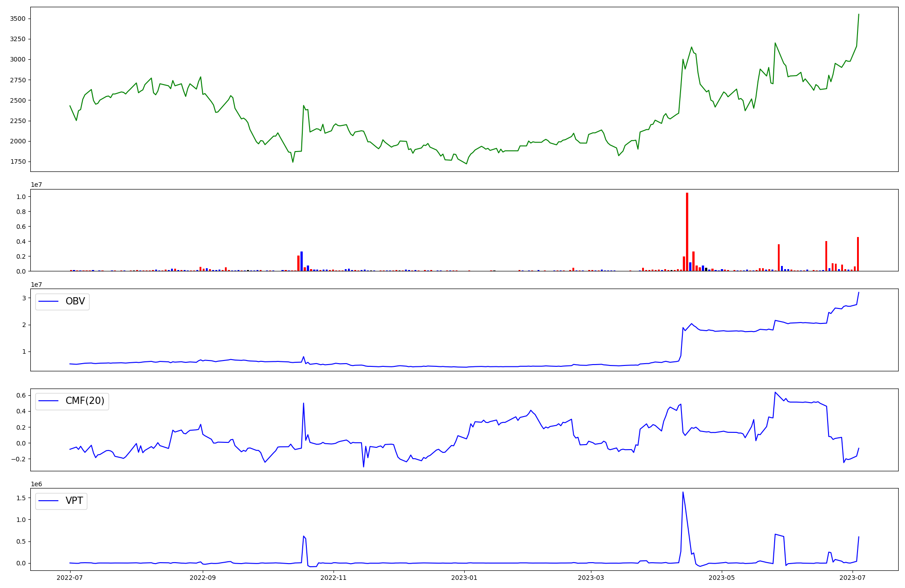Click the 1e7 exponent label above volume chart
Screen dimensions: 905x588
(36, 185)
